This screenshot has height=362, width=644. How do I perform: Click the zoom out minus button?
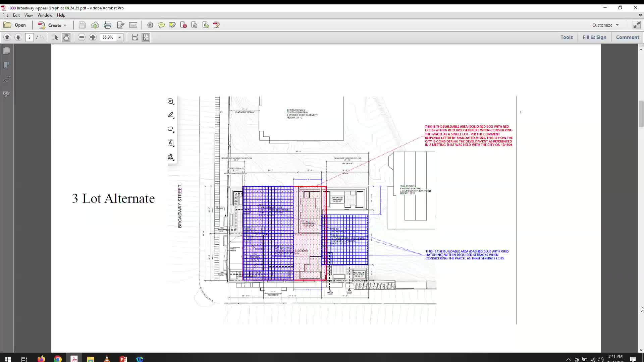[x=82, y=37]
